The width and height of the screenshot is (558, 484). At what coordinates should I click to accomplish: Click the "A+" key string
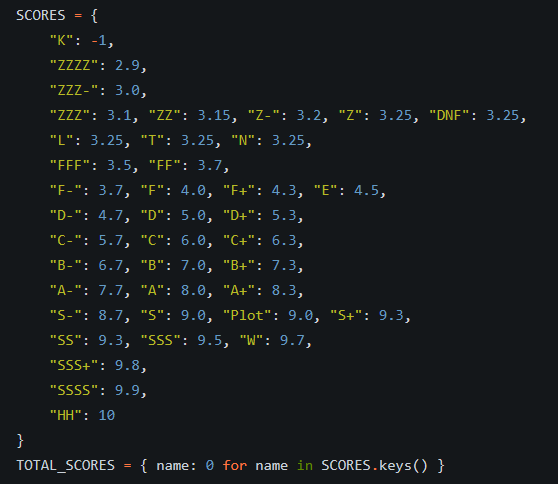(x=239, y=290)
